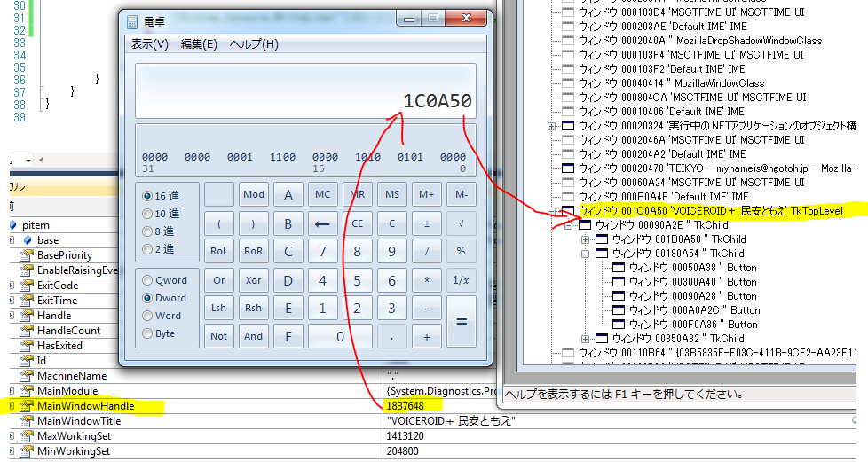Screen dimensions: 868x462
Task: Open the ヘルプ(H) menu in Calculator
Action: [x=254, y=44]
